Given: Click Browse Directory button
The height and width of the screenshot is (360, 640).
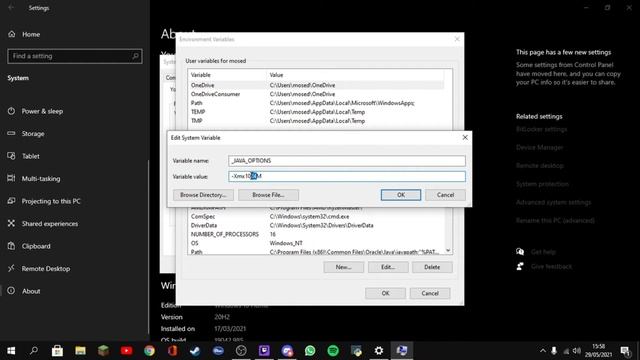Looking at the screenshot, I should [x=203, y=195].
